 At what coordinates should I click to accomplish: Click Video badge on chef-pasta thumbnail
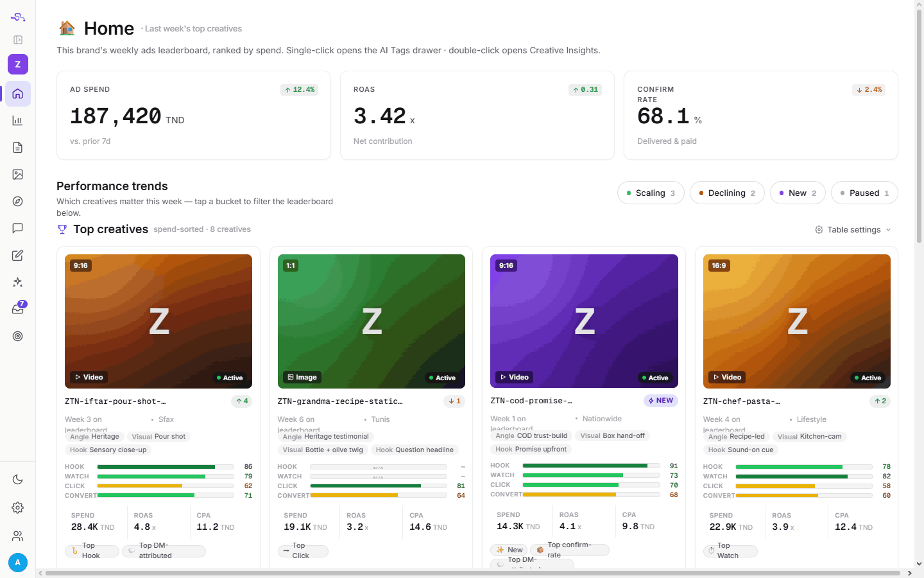click(727, 377)
